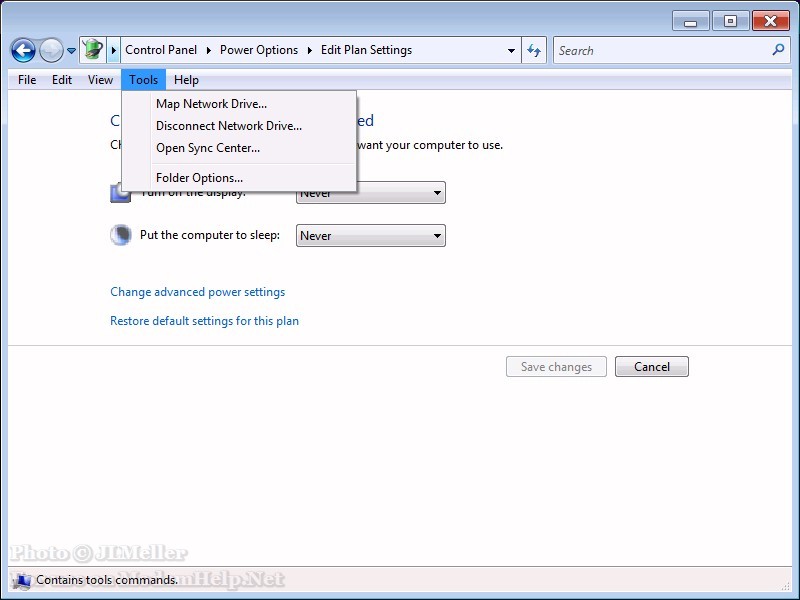Click the Power Options address bar icon
The width and height of the screenshot is (800, 600).
[92, 50]
